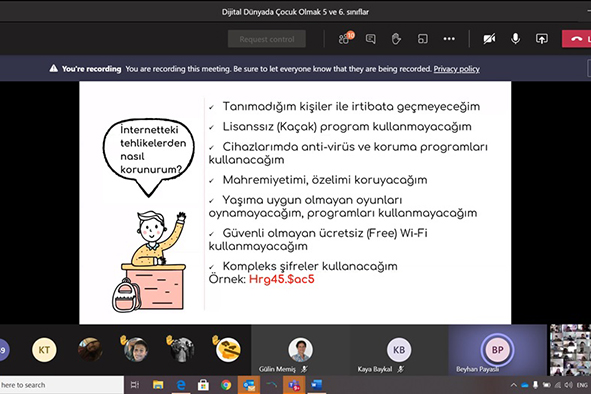Viewport: 591px width, 394px height.
Task: Open the gallery thumbnail of many participants
Action: (570, 350)
